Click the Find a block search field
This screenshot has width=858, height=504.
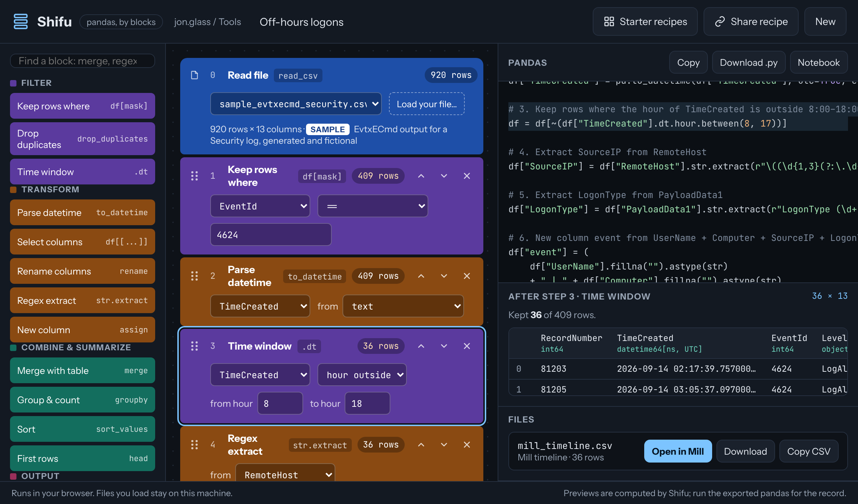click(x=83, y=61)
